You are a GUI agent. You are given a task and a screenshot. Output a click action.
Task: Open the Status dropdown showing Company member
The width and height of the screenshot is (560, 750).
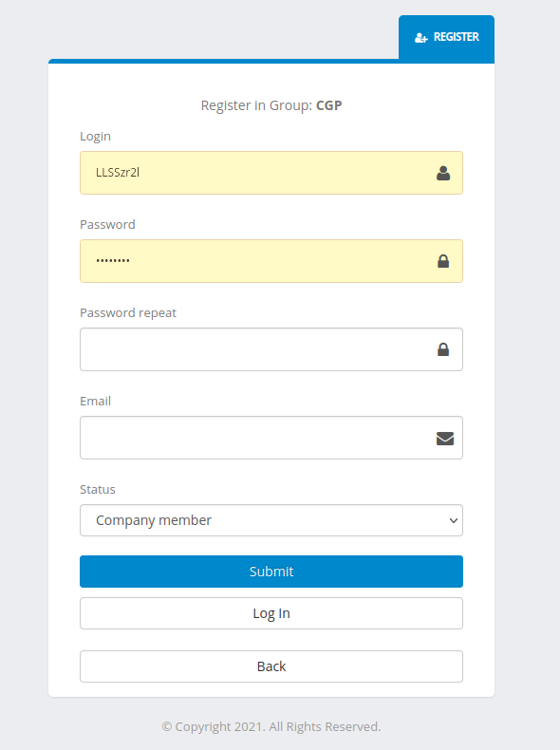click(x=271, y=520)
